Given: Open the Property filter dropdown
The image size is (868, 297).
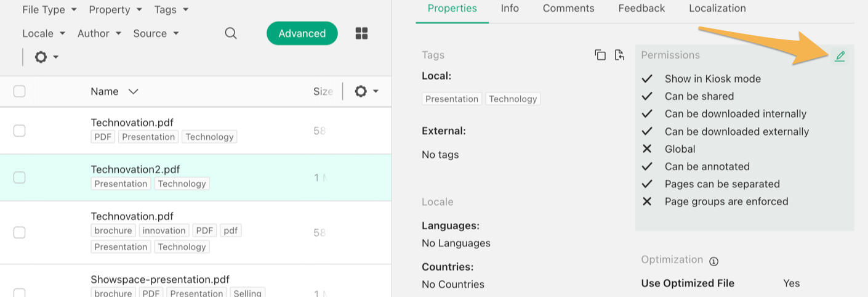Looking at the screenshot, I should pyautogui.click(x=116, y=10).
